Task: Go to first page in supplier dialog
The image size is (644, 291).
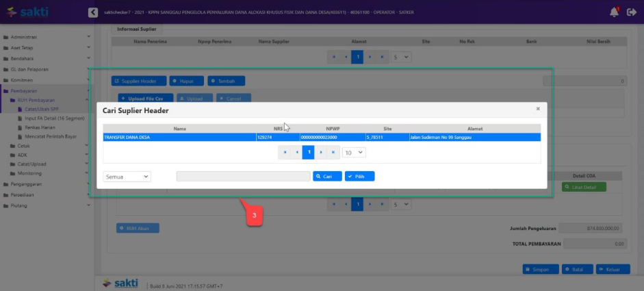Action: (284, 153)
